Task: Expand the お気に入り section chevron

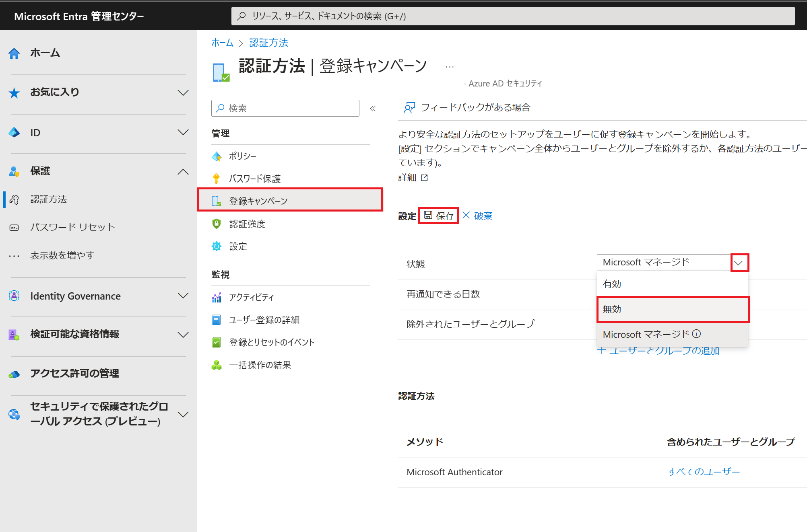Action: point(183,92)
